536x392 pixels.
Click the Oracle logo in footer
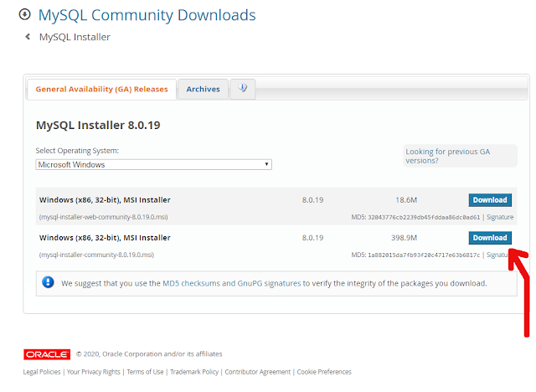pyautogui.click(x=47, y=354)
